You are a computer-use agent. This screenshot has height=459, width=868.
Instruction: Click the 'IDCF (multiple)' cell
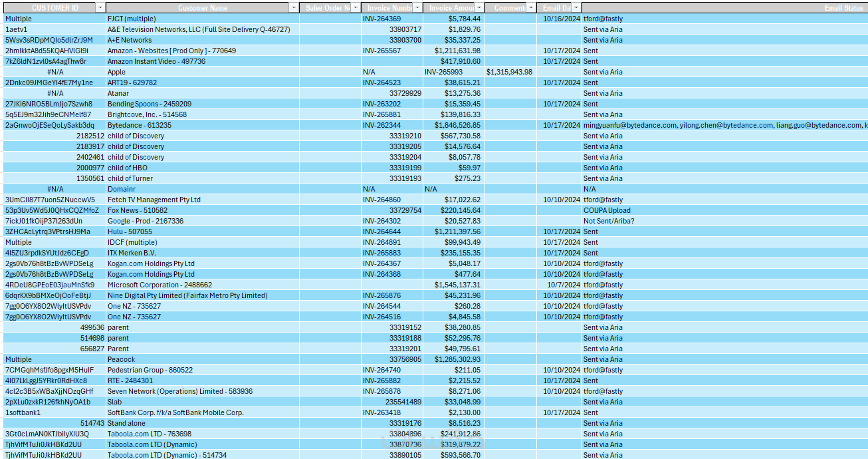(203, 242)
